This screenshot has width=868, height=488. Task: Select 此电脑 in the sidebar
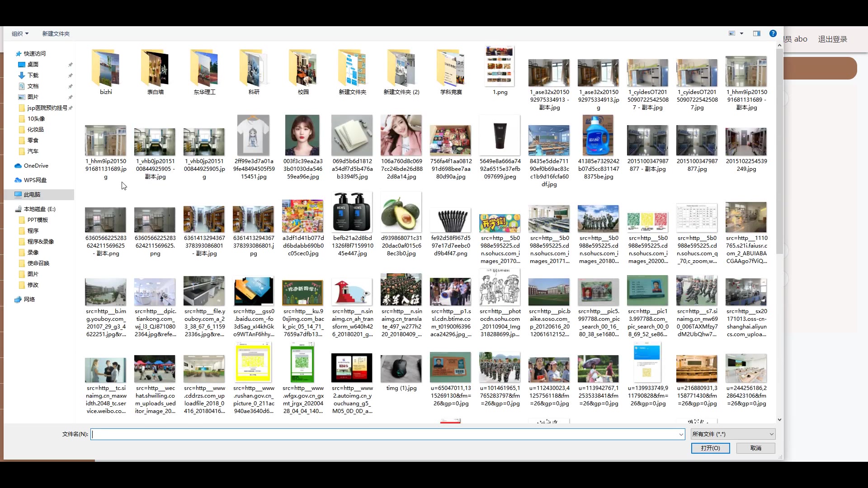pos(32,195)
